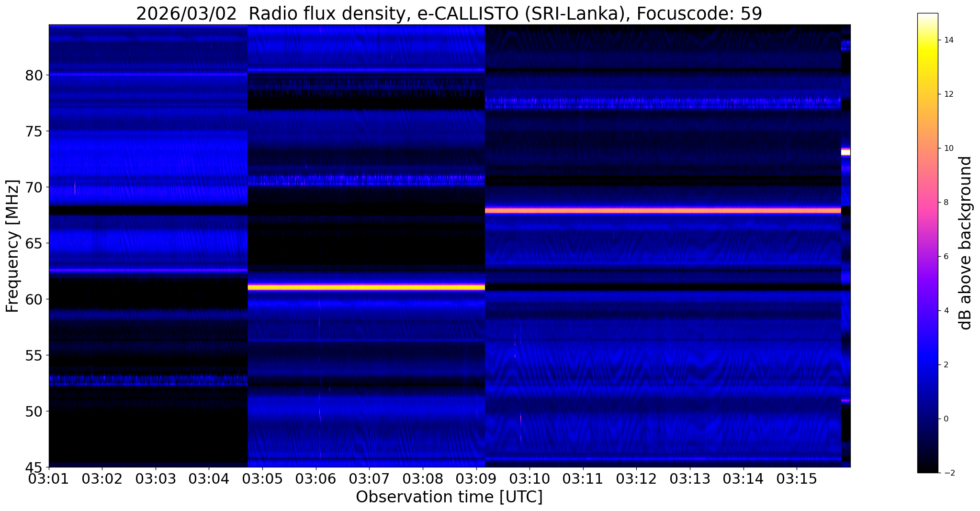This screenshot has height=511, width=980.
Task: Click the colorbar tick label 14
Action: (948, 40)
